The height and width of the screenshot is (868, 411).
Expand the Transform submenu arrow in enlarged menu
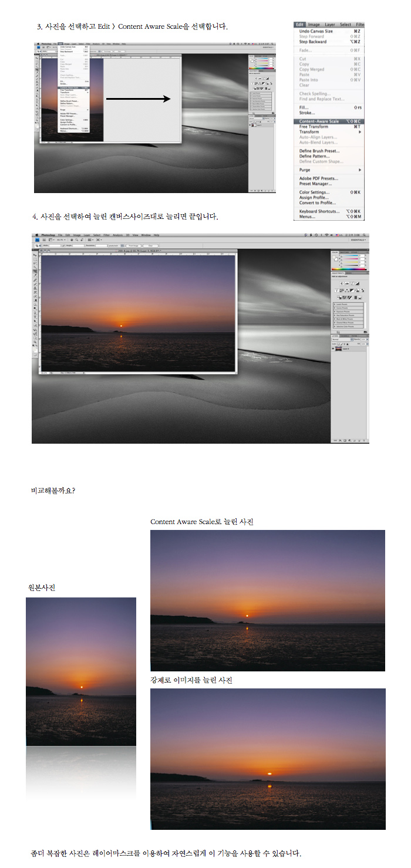(360, 132)
